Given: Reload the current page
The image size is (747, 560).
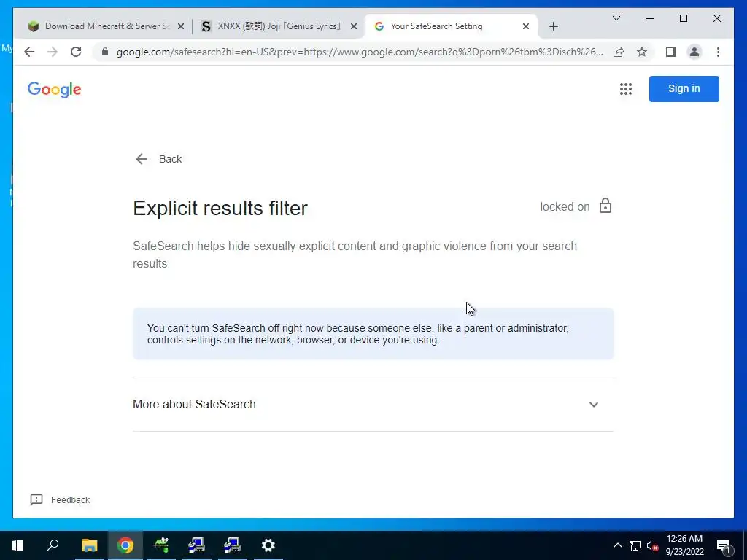Looking at the screenshot, I should 76,52.
